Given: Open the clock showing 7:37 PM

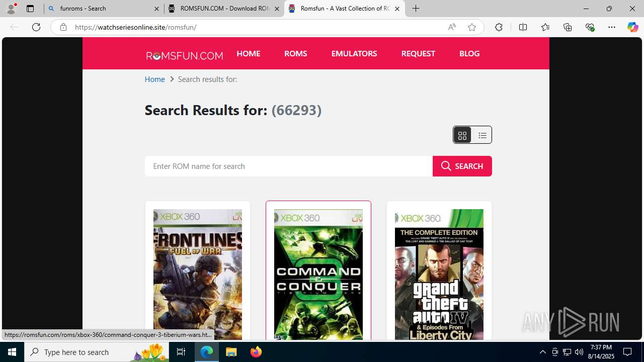Looking at the screenshot, I should click(x=602, y=352).
